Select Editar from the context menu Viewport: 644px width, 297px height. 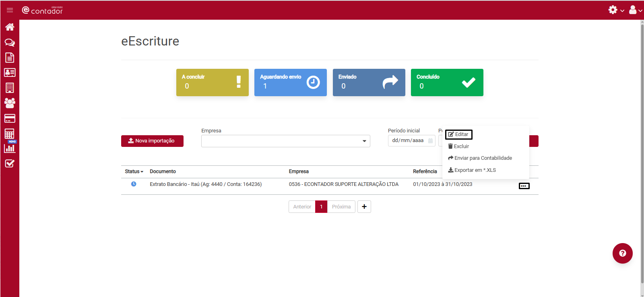[x=458, y=134]
